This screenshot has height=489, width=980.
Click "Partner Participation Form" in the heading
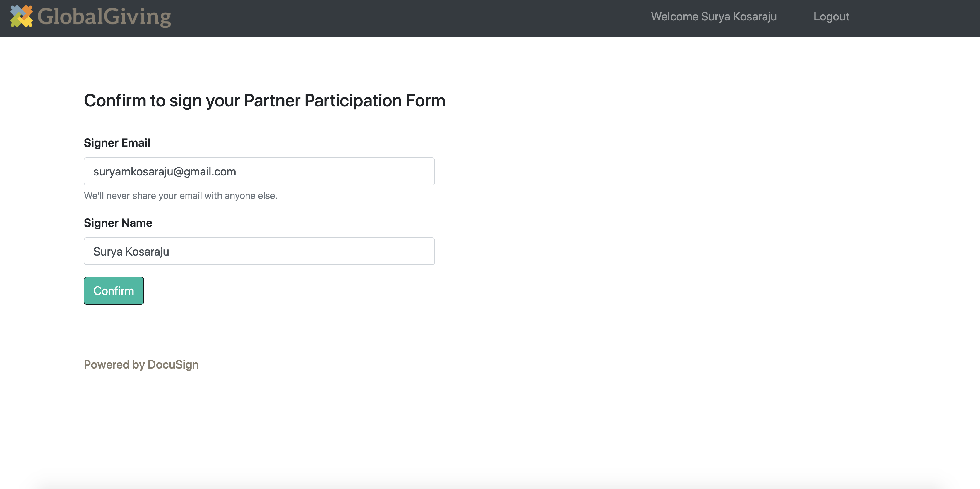344,101
